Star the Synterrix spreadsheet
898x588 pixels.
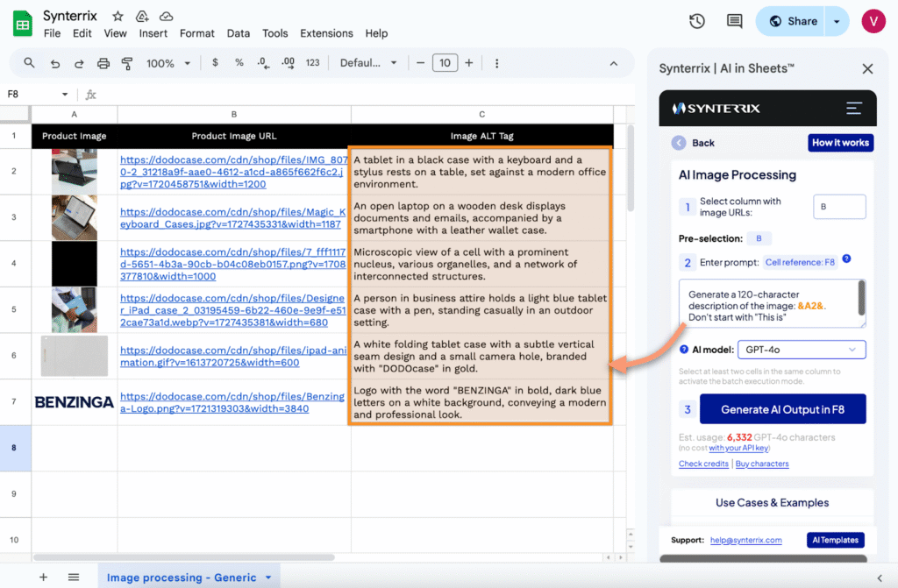click(118, 16)
